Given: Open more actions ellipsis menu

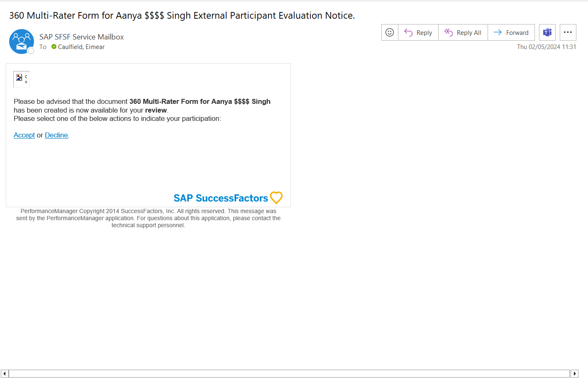Looking at the screenshot, I should [568, 32].
